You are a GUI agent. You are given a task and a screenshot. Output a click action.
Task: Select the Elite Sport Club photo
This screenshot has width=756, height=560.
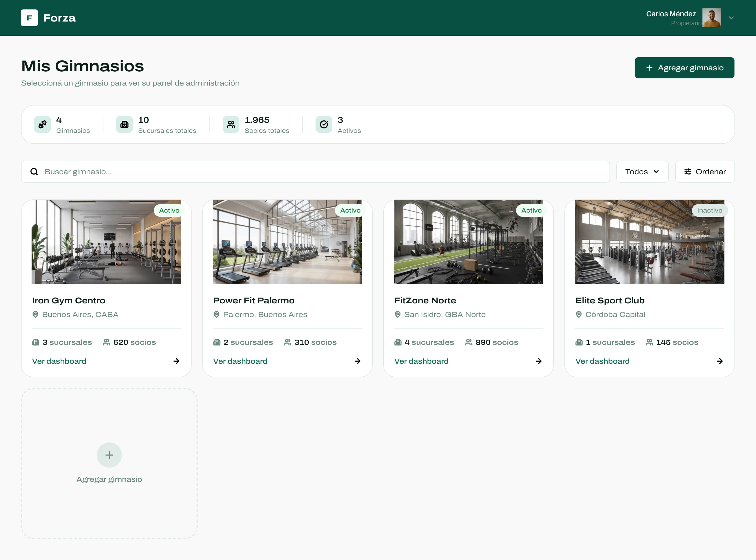(649, 242)
